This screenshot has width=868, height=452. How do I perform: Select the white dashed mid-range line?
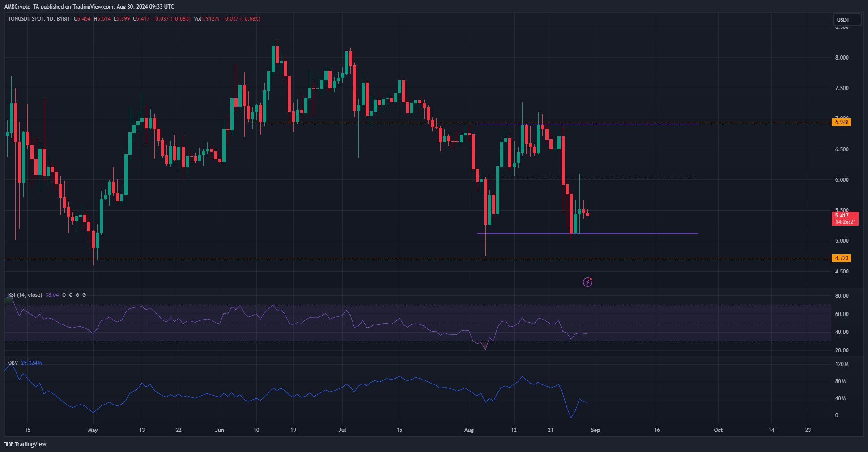tap(626, 179)
